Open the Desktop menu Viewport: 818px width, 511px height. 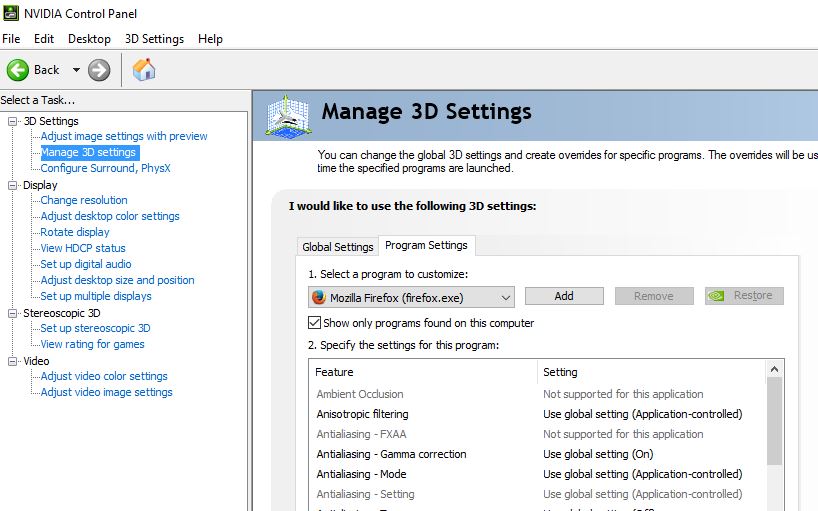coord(89,39)
